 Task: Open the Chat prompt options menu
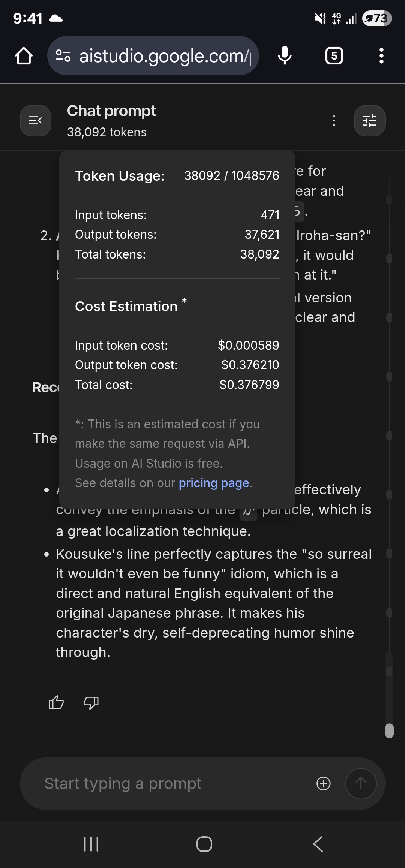(x=334, y=121)
